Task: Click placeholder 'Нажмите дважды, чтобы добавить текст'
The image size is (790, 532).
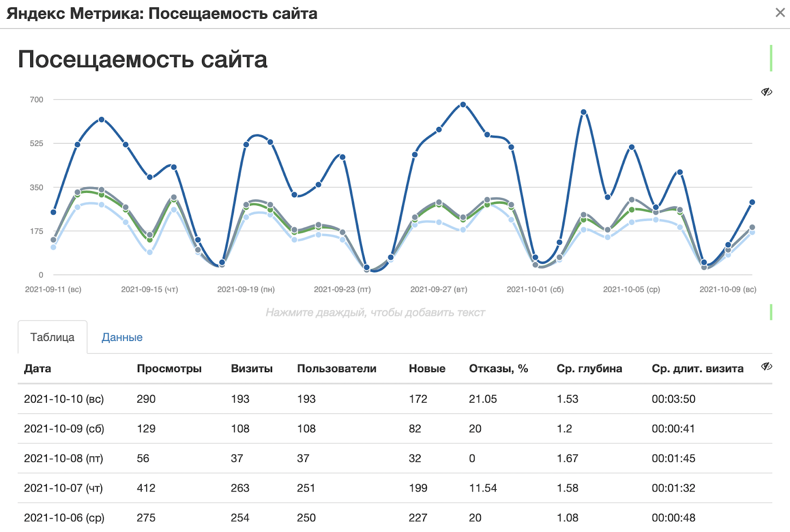Action: pyautogui.click(x=375, y=312)
